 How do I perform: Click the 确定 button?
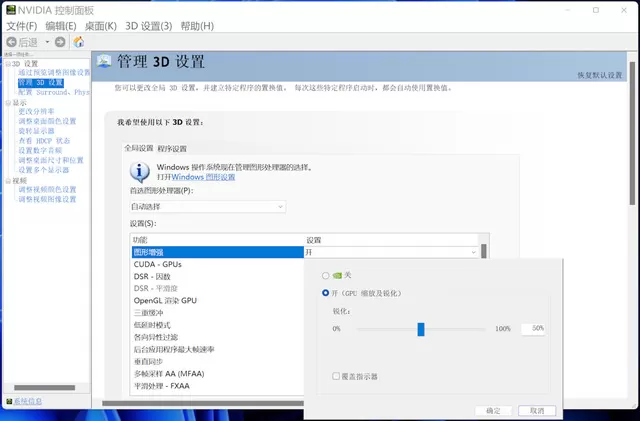pyautogui.click(x=493, y=410)
